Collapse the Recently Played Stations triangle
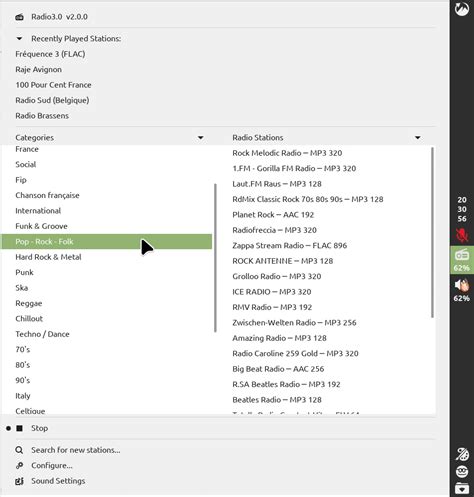Image resolution: width=474 pixels, height=497 pixels. (x=19, y=39)
